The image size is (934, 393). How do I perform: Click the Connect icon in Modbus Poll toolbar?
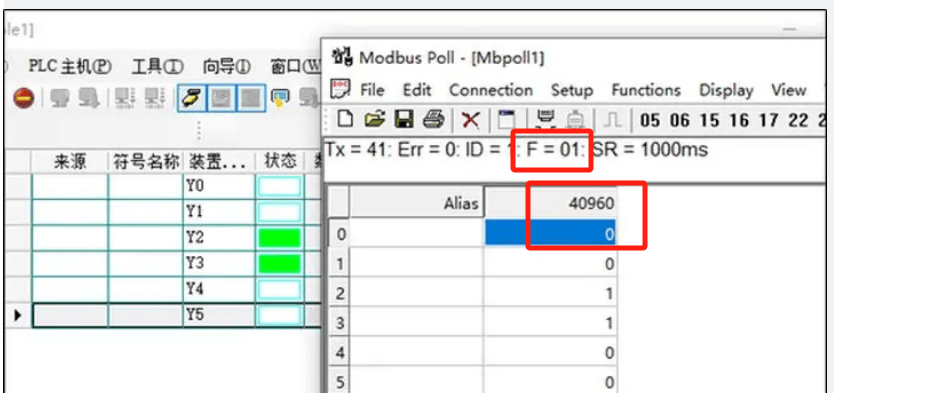(544, 120)
